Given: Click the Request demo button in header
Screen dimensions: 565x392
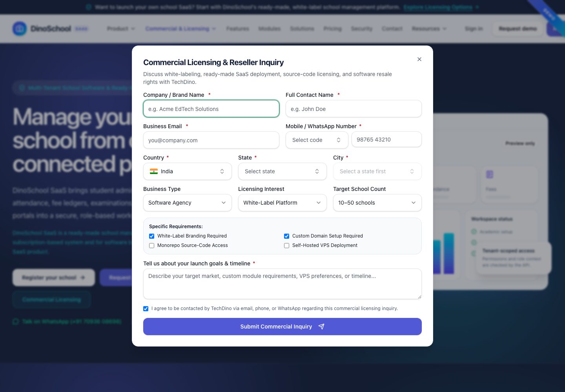Looking at the screenshot, I should click(518, 29).
